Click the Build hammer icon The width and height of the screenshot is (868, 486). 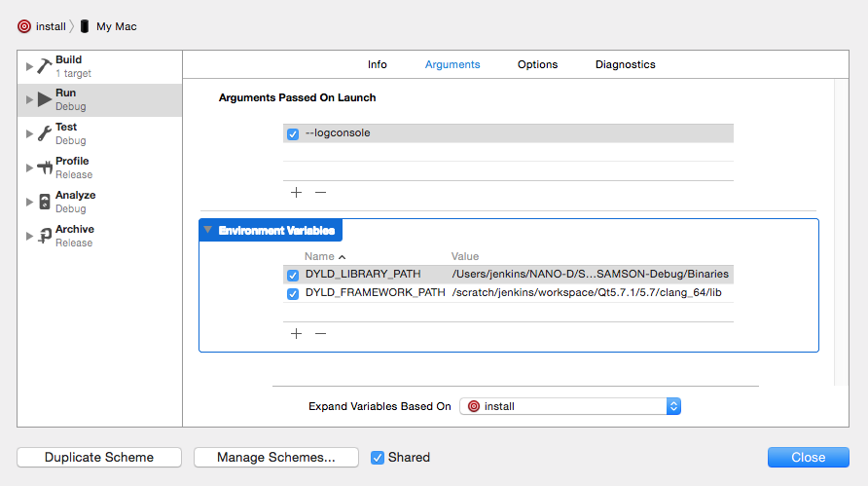pos(45,66)
